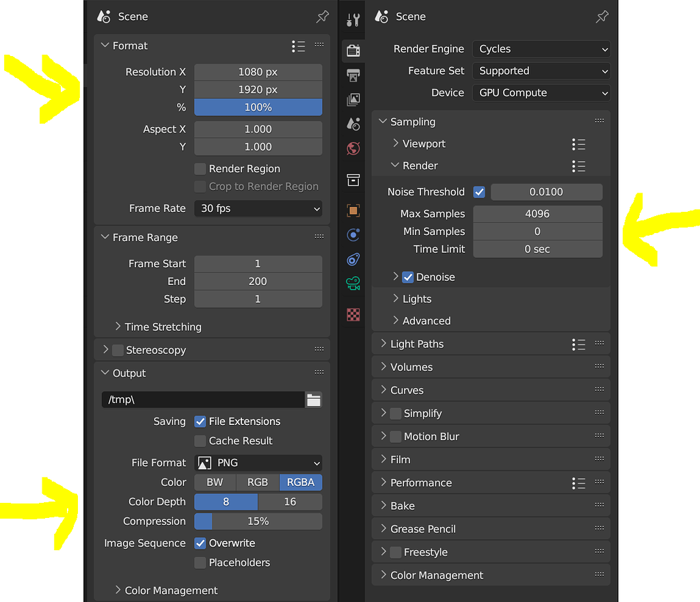Open the Object Constraints properties icon
The width and height of the screenshot is (700, 602).
click(x=353, y=259)
